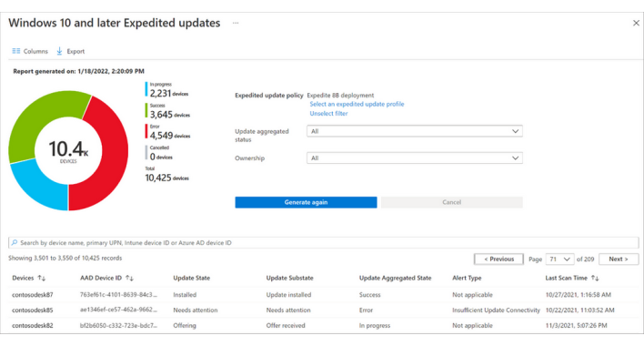Open device contosodesk85
The image size is (644, 346).
click(33, 310)
